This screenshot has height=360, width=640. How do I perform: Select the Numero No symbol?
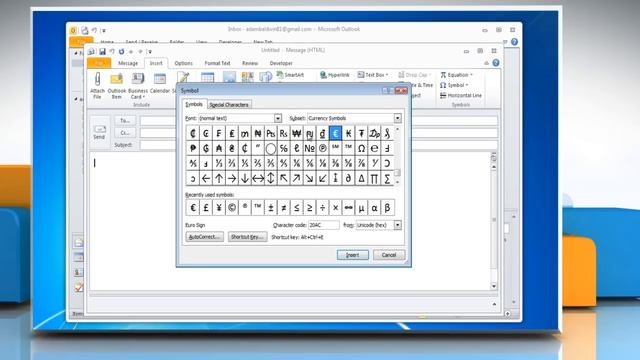click(309, 149)
